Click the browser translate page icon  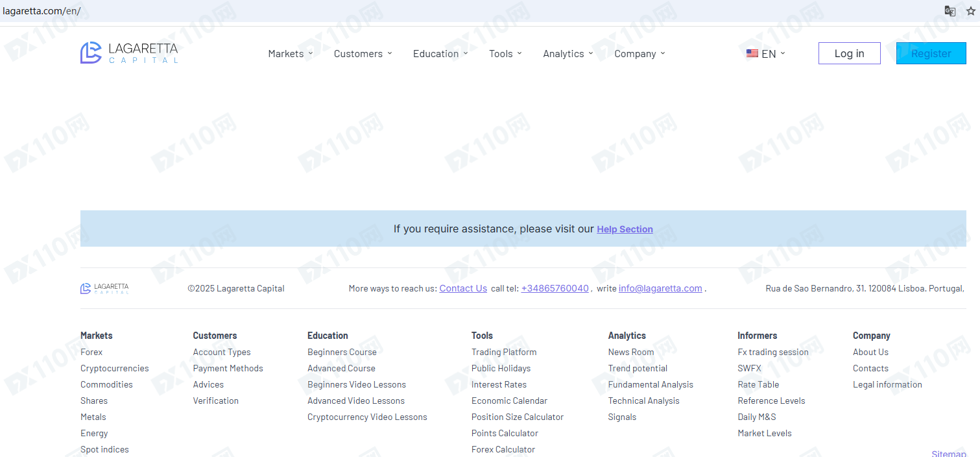[x=950, y=10]
